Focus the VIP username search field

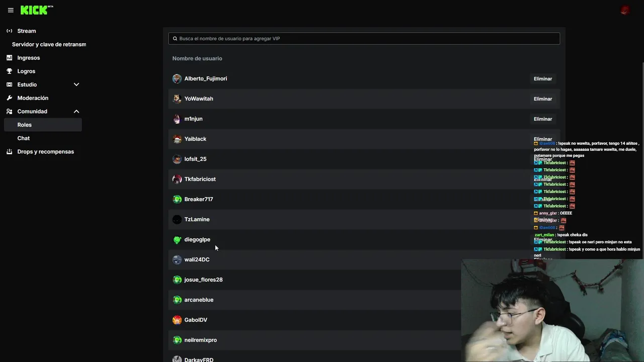point(364,39)
